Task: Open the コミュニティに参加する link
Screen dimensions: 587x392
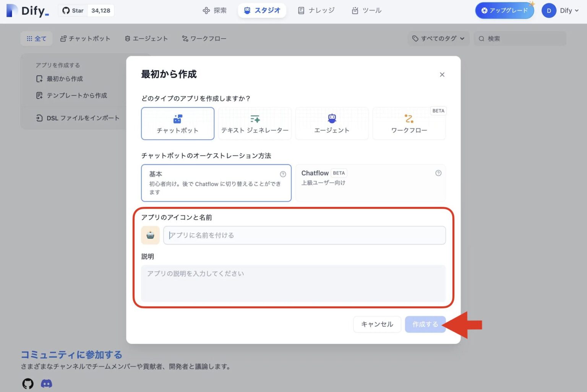Action: [71, 355]
